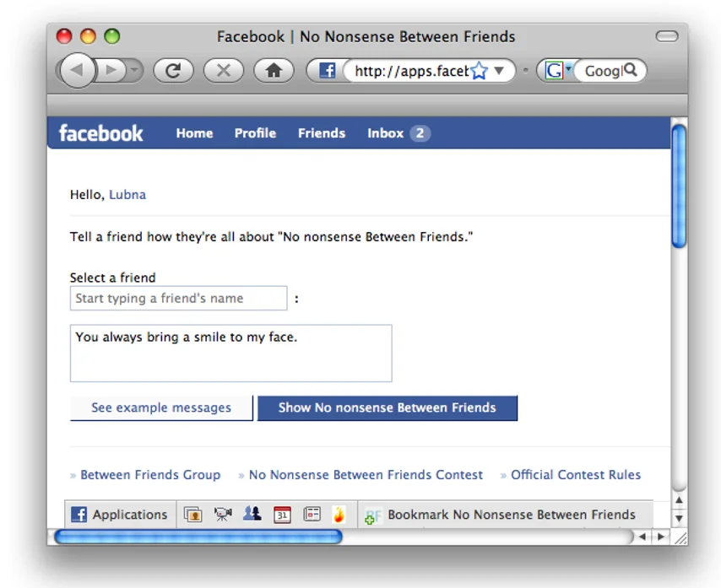Screen dimensions: 721x588
Task: Open No Nonsense Between Friends Contest link
Action: point(366,475)
